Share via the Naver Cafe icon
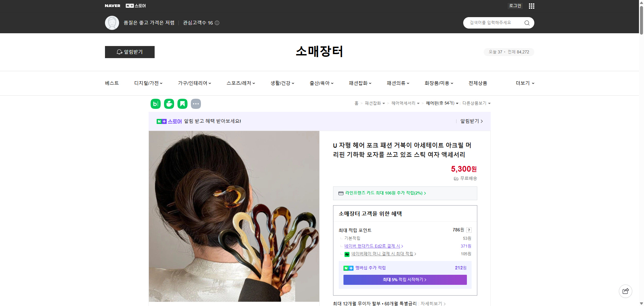The image size is (644, 306). click(169, 103)
